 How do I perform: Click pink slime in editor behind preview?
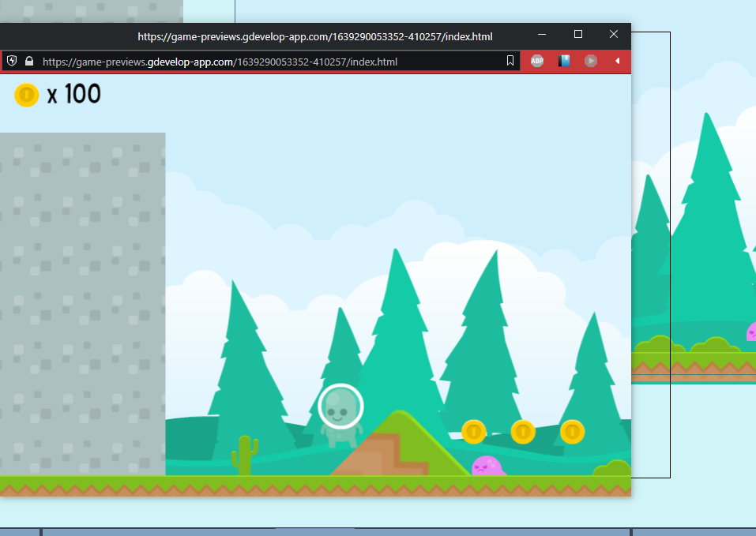(751, 332)
